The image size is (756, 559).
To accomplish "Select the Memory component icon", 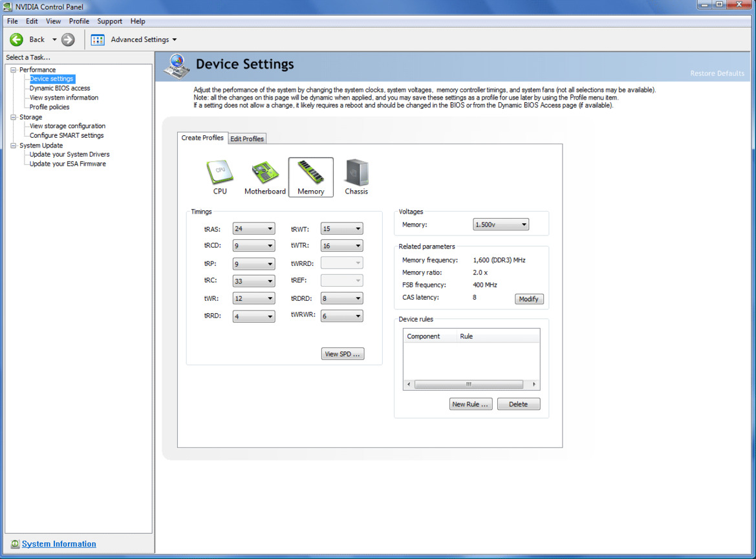I will coord(311,177).
